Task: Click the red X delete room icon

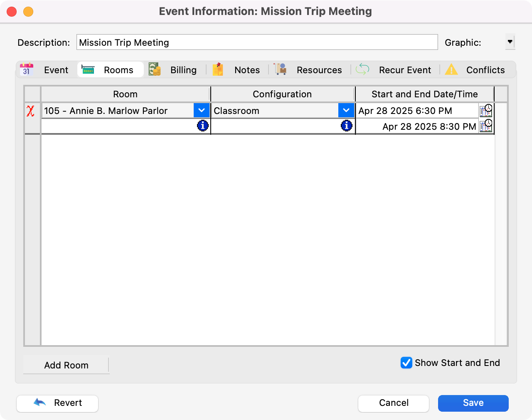Action: tap(30, 111)
